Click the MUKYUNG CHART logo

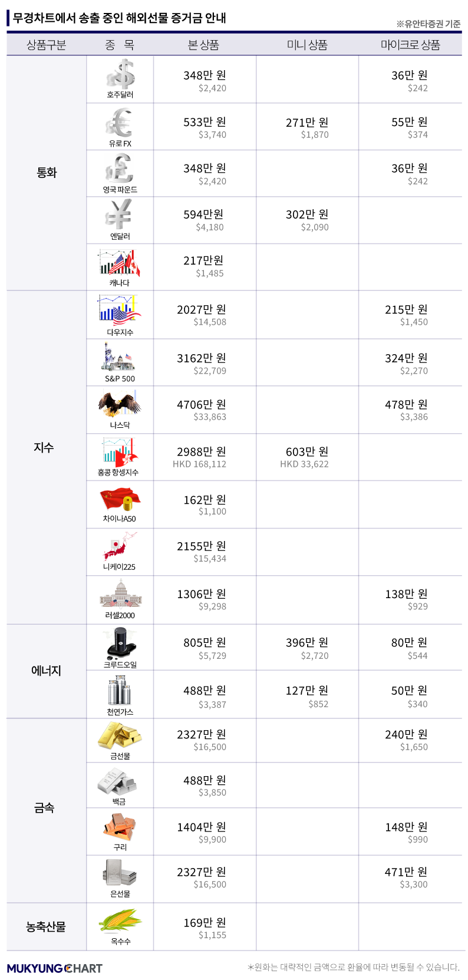[x=55, y=968]
